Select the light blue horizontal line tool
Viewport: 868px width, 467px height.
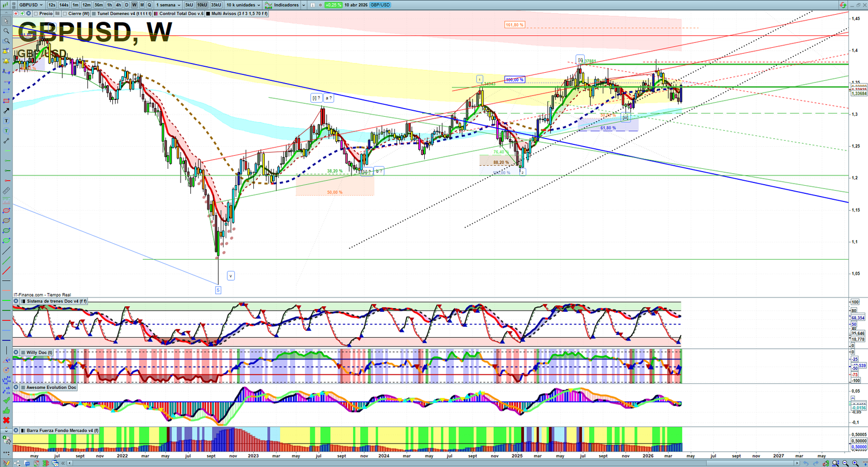(x=6, y=330)
